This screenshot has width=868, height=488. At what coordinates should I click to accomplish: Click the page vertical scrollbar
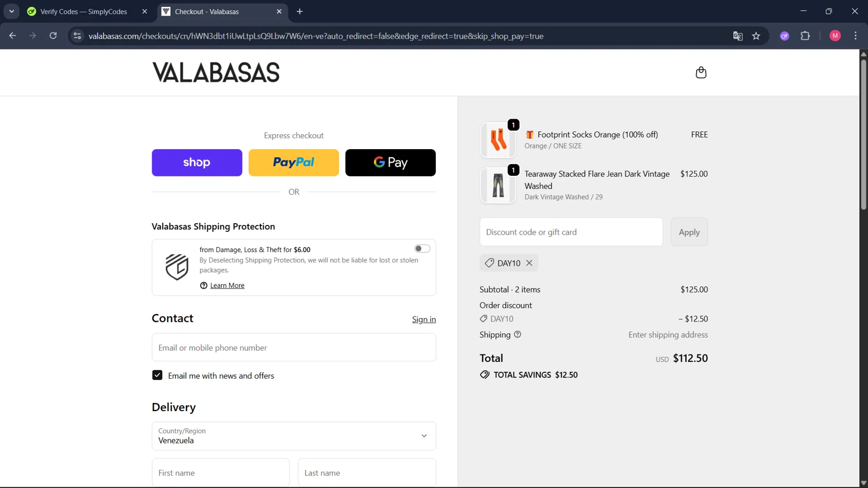coord(863,134)
